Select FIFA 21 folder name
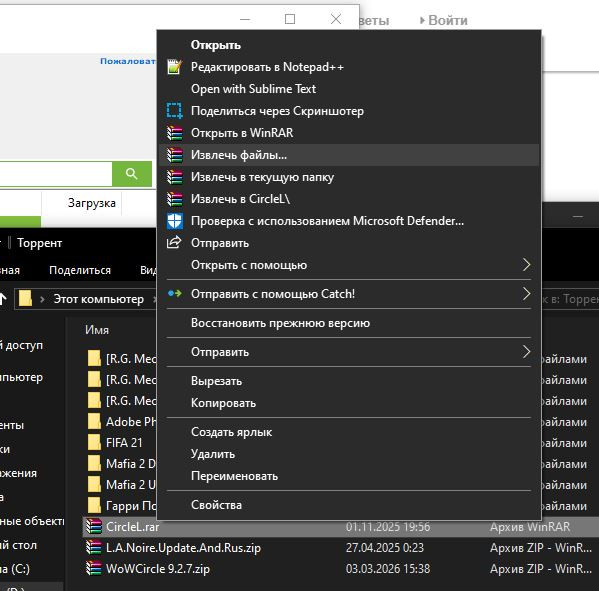Image resolution: width=599 pixels, height=591 pixels. 124,442
